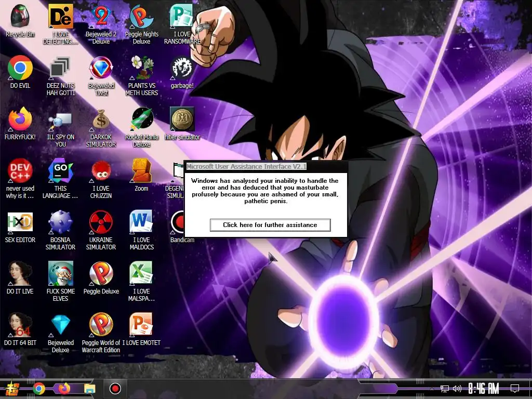The height and width of the screenshot is (399, 532).
Task: Open File Explorer from the taskbar
Action: 90,389
